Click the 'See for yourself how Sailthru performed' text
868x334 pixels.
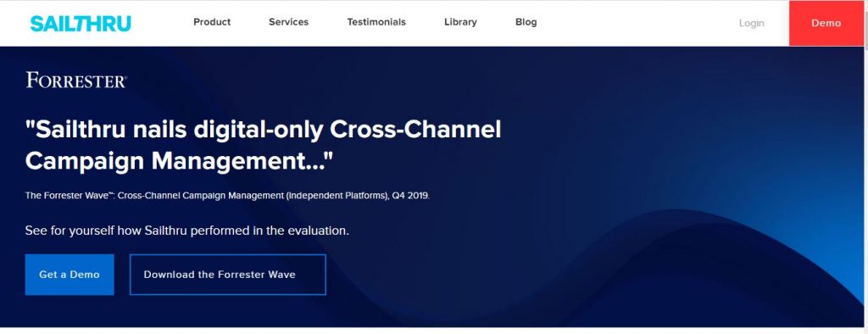[187, 231]
